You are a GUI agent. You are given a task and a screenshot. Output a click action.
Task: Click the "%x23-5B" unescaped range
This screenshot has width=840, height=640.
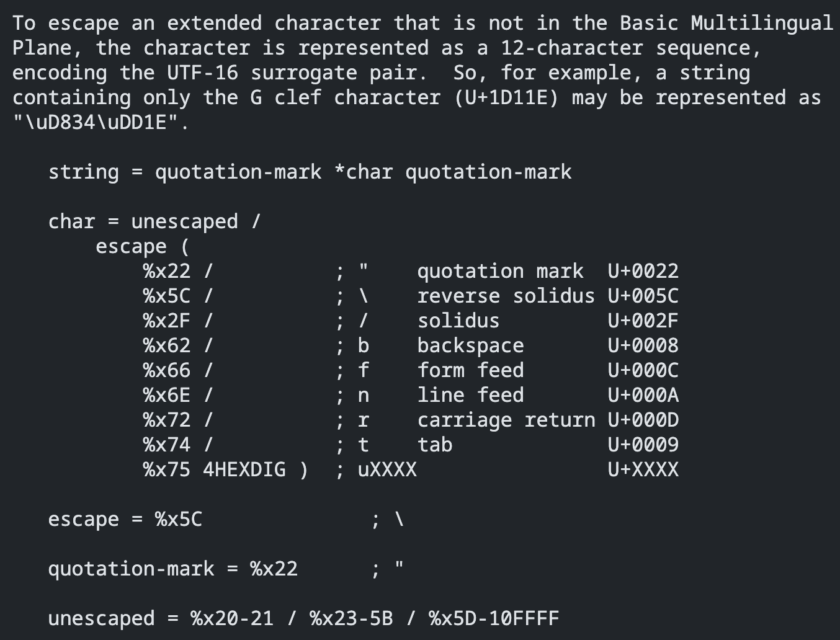[x=351, y=619]
